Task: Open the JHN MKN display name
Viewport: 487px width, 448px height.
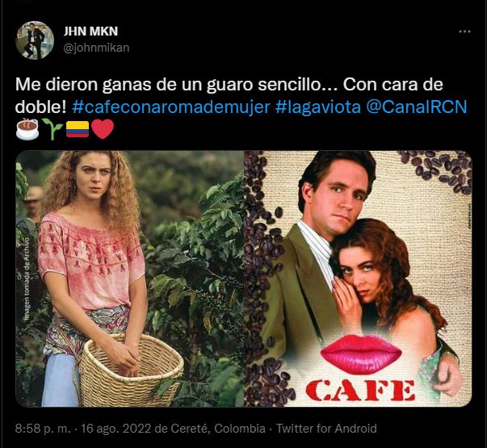Action: click(90, 31)
